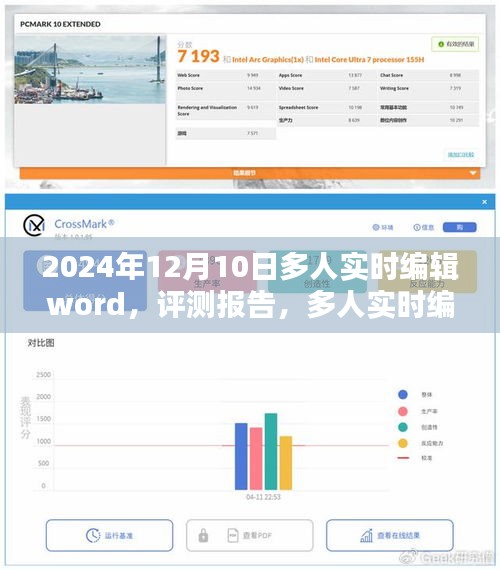The width and height of the screenshot is (500, 570).
Task: Click the locked View PDF button
Action: 250,535
